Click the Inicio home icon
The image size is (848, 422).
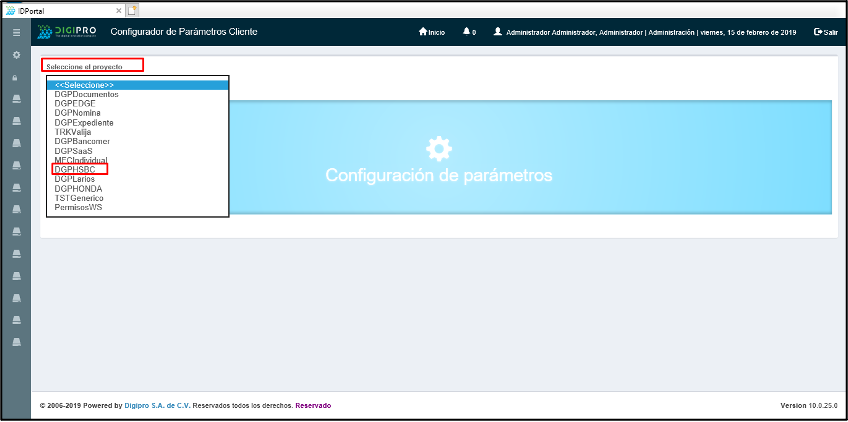click(423, 32)
